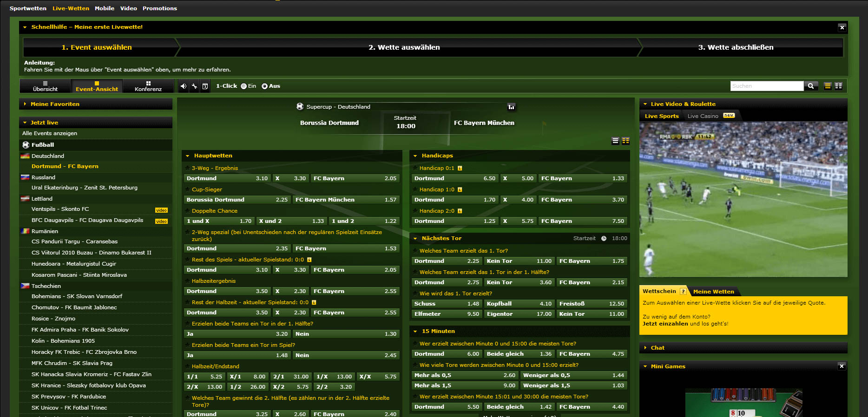Click info icon next to Handicap 1:0
The width and height of the screenshot is (868, 417).
tap(460, 189)
